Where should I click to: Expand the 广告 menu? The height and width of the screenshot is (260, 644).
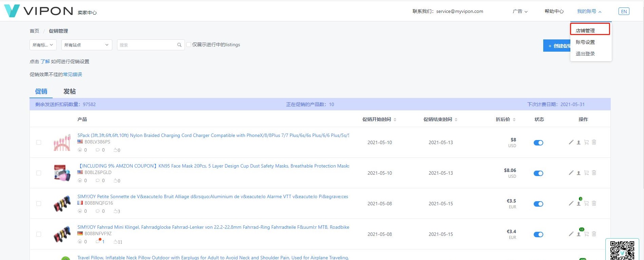[520, 11]
